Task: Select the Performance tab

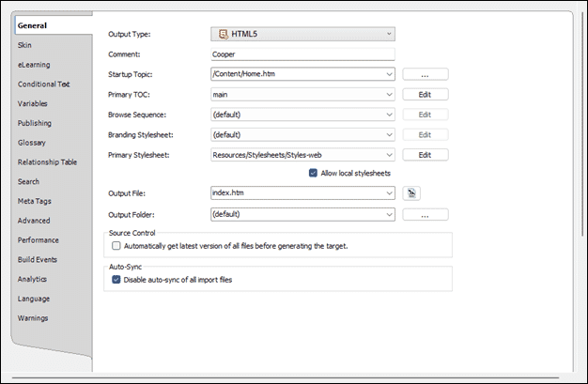Action: (39, 240)
